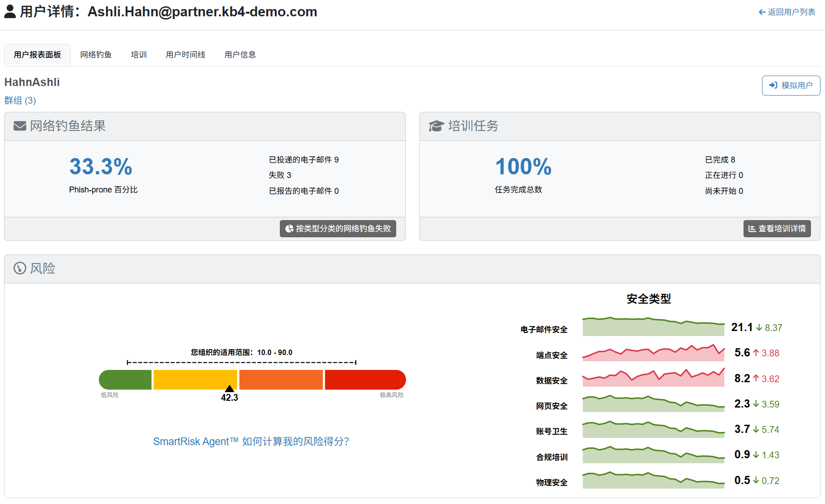Click the black risk score marker triangle
Viewport: 825px width, 504px height.
230,389
